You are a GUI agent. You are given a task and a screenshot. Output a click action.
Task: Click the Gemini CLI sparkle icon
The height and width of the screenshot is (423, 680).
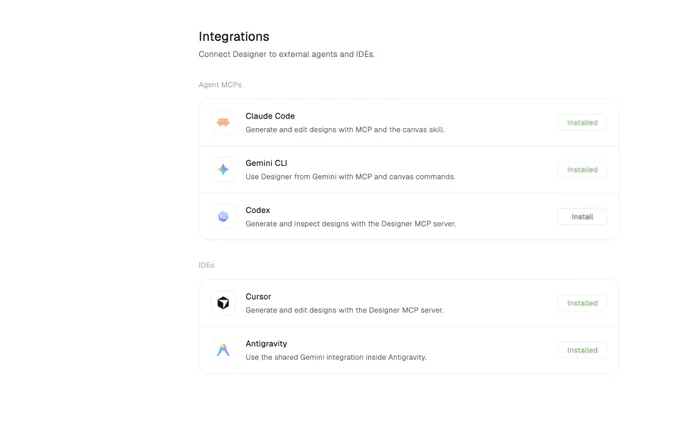click(x=223, y=170)
